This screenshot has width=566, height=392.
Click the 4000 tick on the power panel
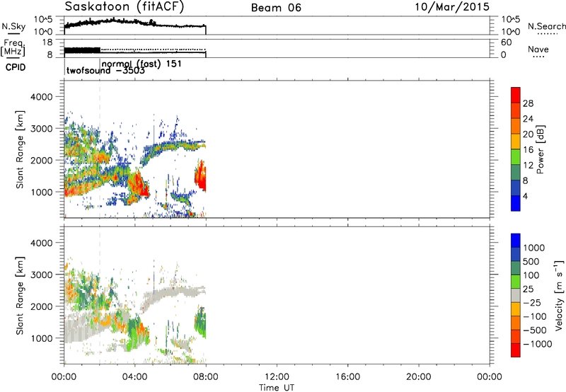(x=42, y=97)
